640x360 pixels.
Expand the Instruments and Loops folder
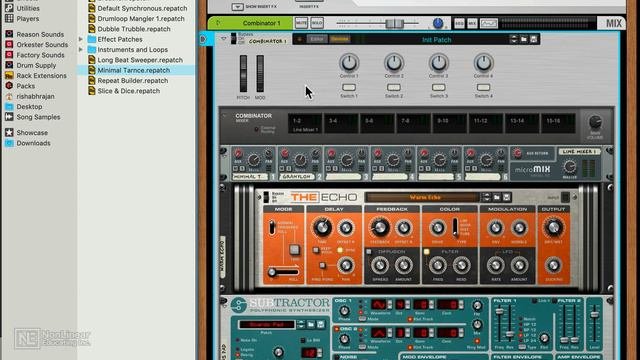81,49
